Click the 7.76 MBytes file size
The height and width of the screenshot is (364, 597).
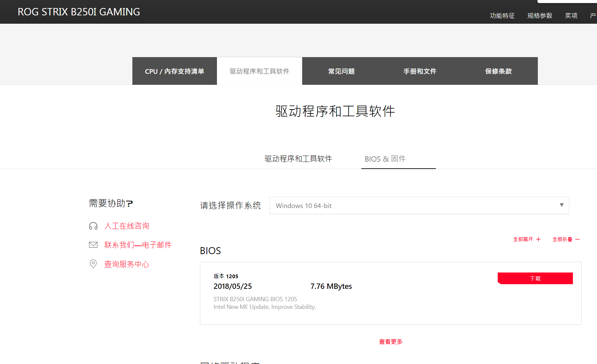click(331, 286)
